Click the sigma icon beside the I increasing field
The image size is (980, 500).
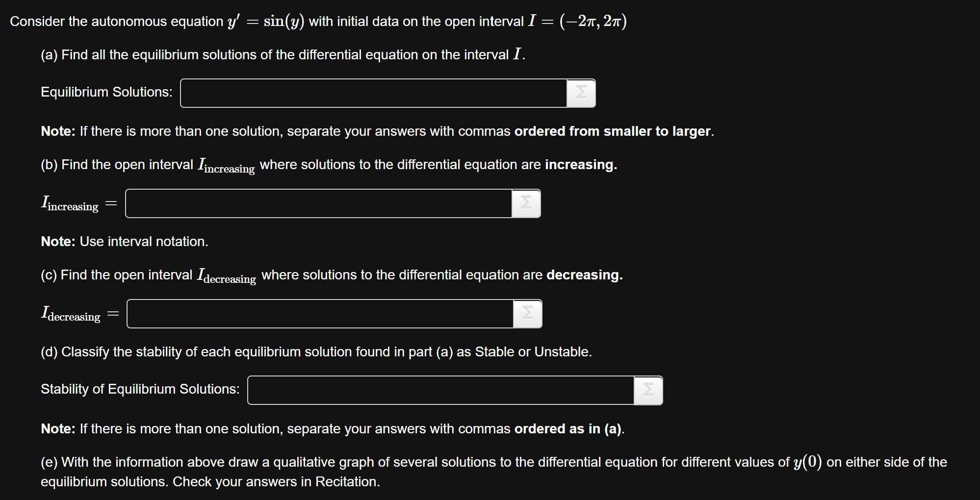pyautogui.click(x=527, y=203)
